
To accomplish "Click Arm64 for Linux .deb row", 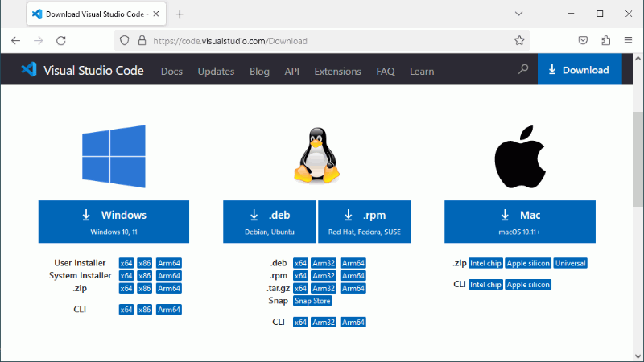I will pyautogui.click(x=353, y=263).
